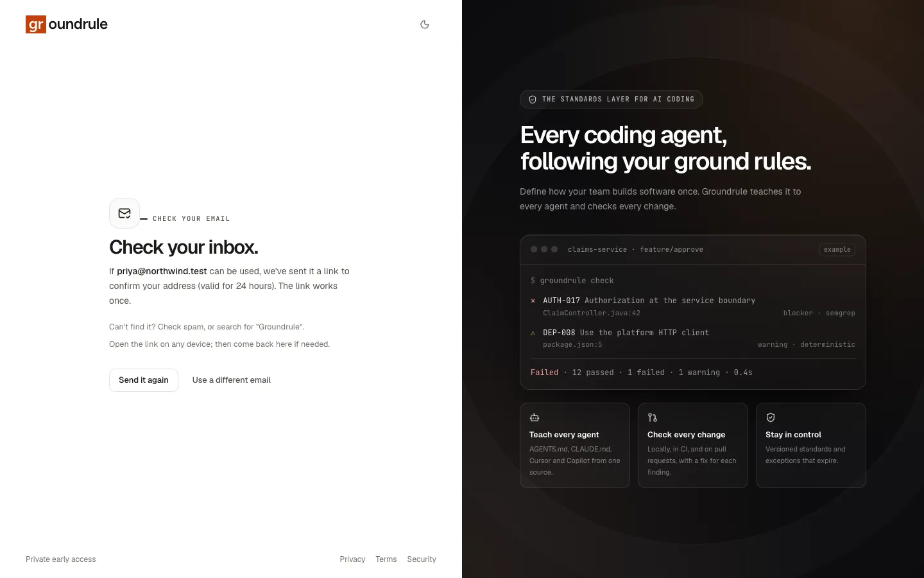Select the priya@northwind.test email address
The image size is (924, 578).
[x=162, y=271]
